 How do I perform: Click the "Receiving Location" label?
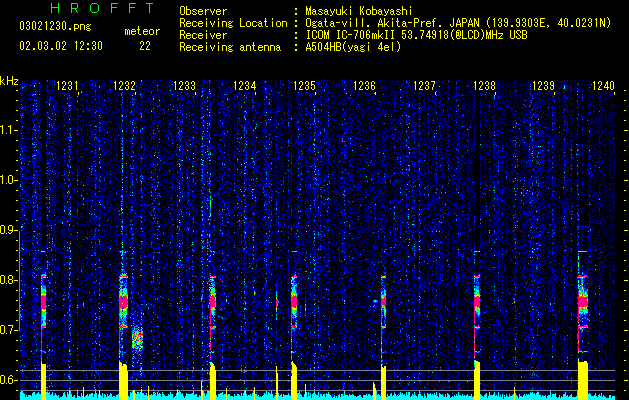coord(233,23)
